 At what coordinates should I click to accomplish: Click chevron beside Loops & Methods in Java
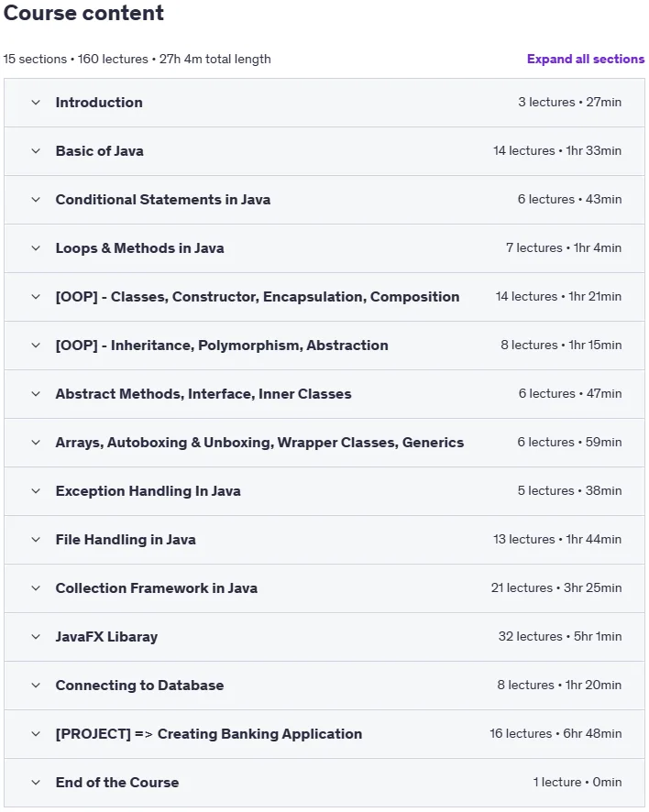point(36,248)
